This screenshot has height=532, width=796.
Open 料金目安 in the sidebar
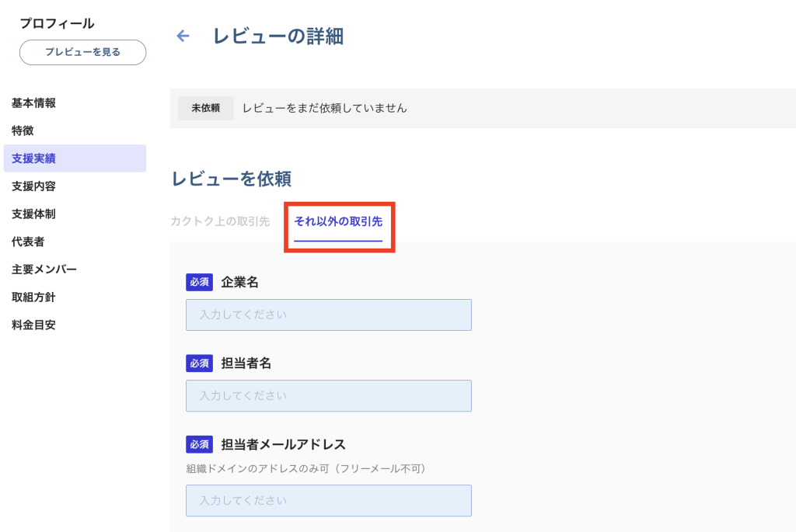coord(33,325)
